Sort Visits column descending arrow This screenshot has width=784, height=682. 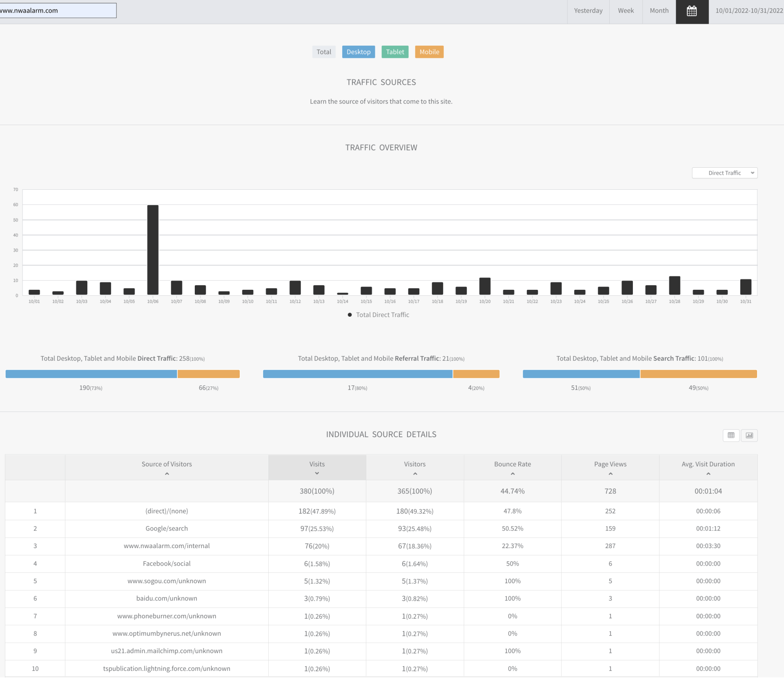pyautogui.click(x=317, y=473)
